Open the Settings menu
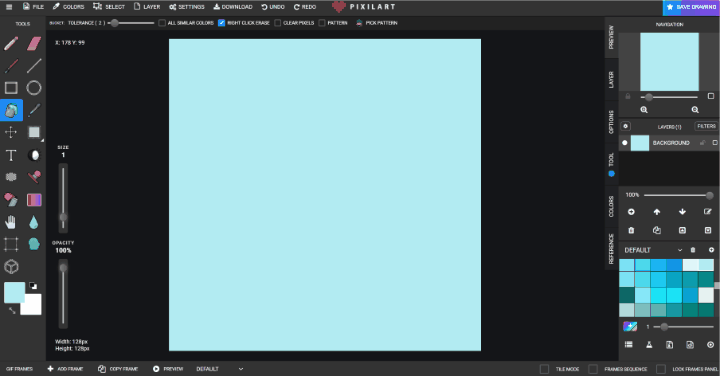Screen dimensions: 720x376 click(186, 7)
